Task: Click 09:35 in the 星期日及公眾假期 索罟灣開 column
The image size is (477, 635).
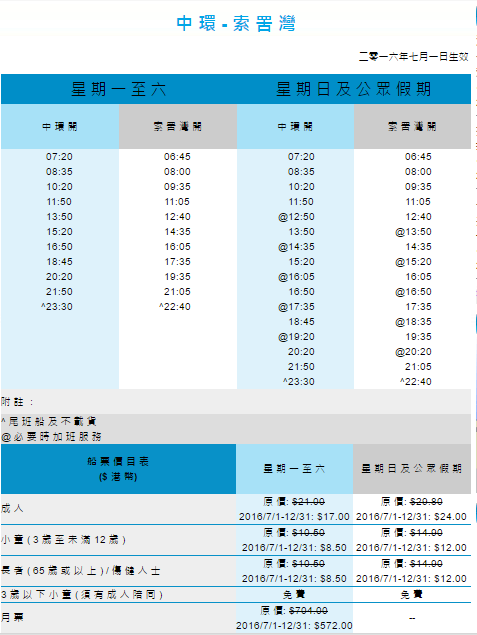Action: click(x=418, y=187)
